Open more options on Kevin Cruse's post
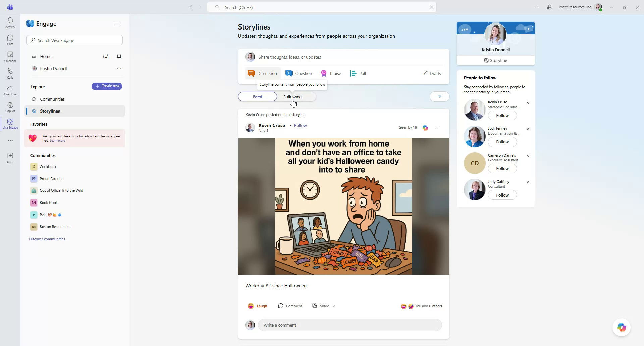The height and width of the screenshot is (346, 644). [x=437, y=128]
